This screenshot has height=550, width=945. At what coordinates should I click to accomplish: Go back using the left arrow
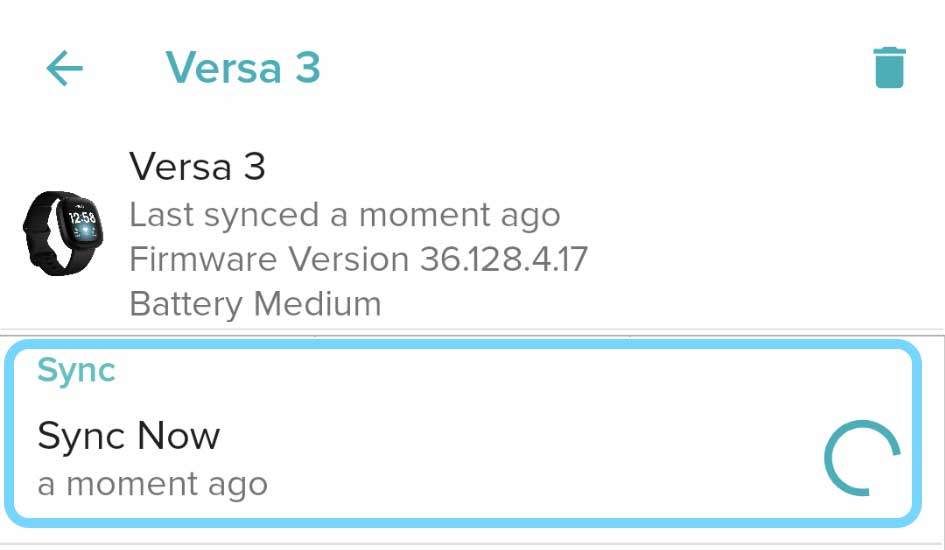(65, 68)
